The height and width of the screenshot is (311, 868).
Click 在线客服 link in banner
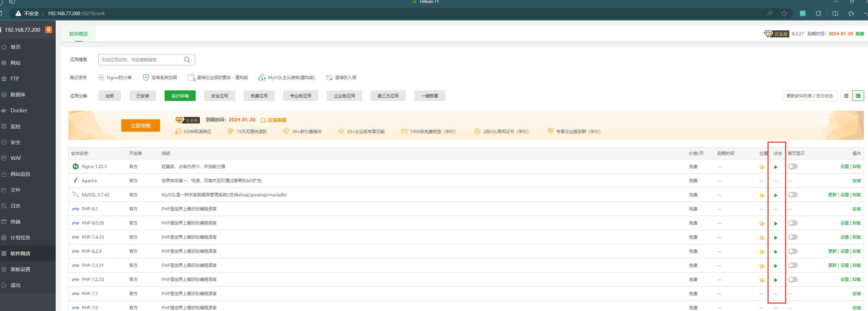pyautogui.click(x=274, y=120)
